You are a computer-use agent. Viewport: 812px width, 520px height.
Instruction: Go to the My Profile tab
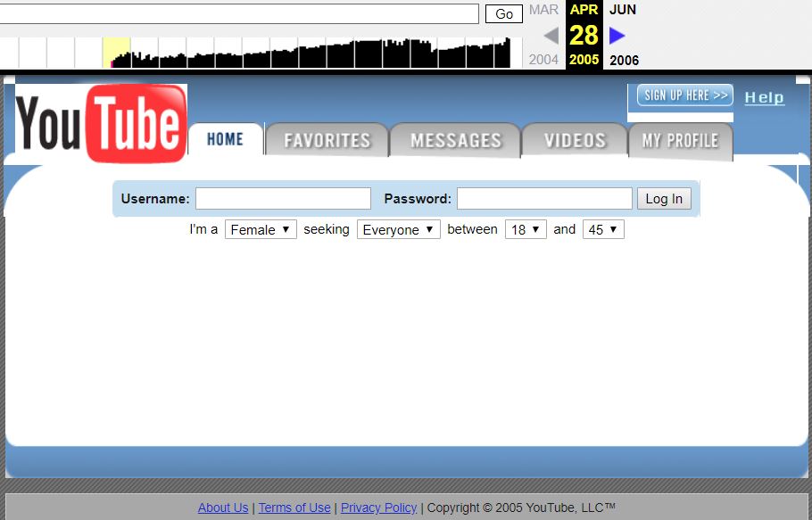pyautogui.click(x=681, y=141)
